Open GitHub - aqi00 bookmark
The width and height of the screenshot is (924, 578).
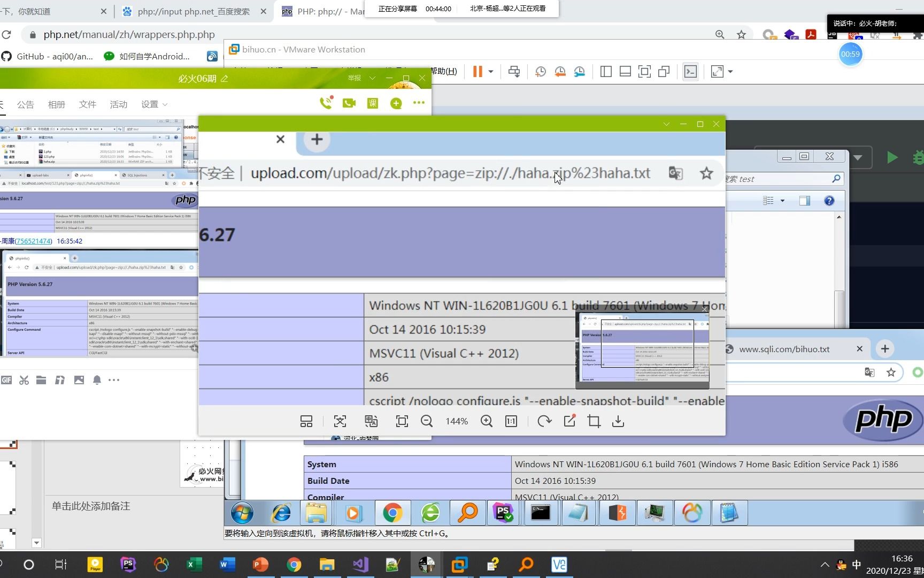coord(48,56)
